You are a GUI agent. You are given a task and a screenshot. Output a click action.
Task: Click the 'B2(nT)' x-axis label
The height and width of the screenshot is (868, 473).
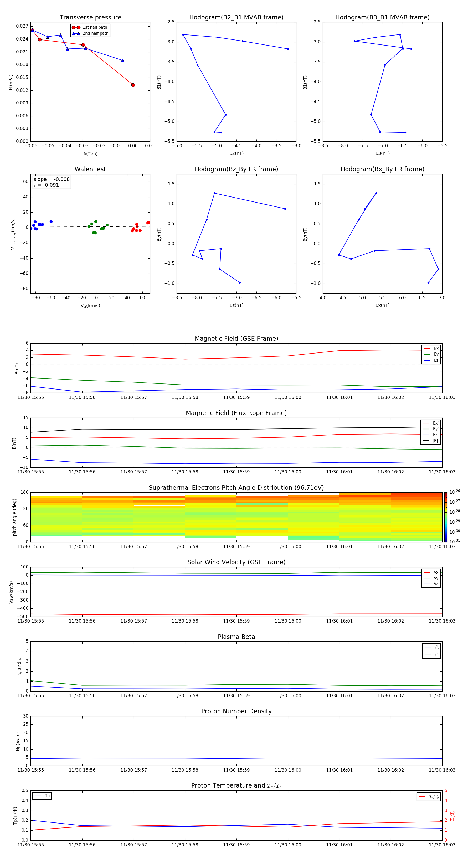pos(236,153)
